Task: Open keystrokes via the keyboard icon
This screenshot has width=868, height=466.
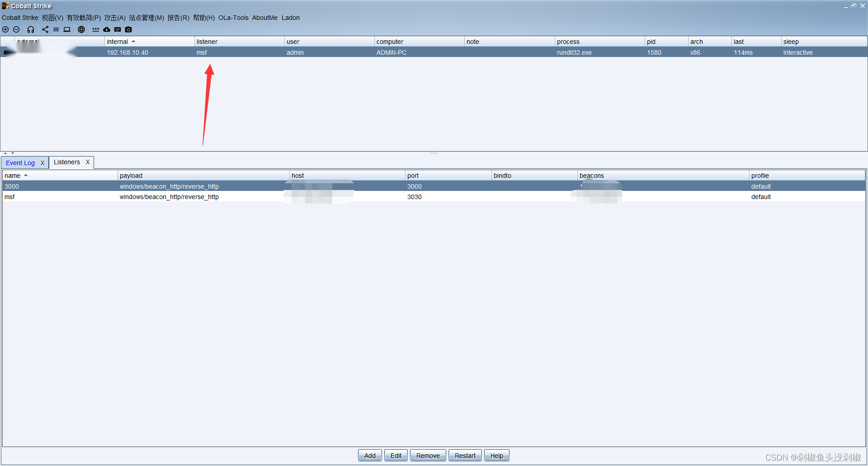Action: [118, 29]
